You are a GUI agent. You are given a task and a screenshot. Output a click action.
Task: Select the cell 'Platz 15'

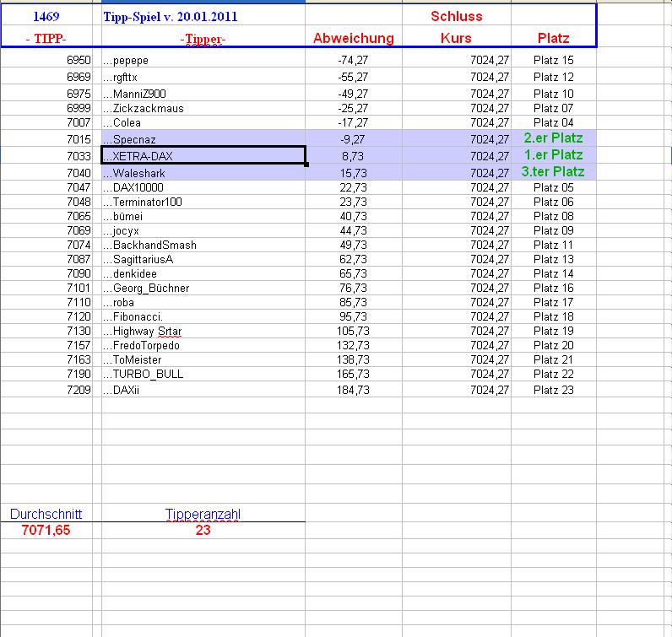click(553, 60)
